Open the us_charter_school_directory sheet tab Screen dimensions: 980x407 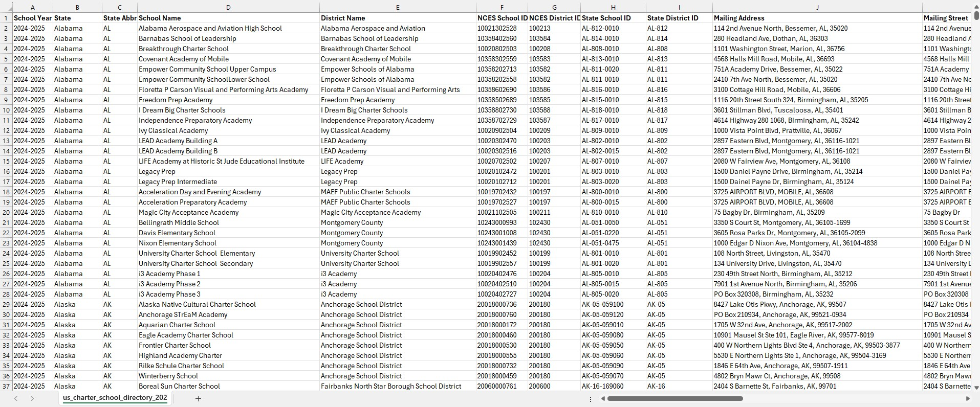click(115, 398)
